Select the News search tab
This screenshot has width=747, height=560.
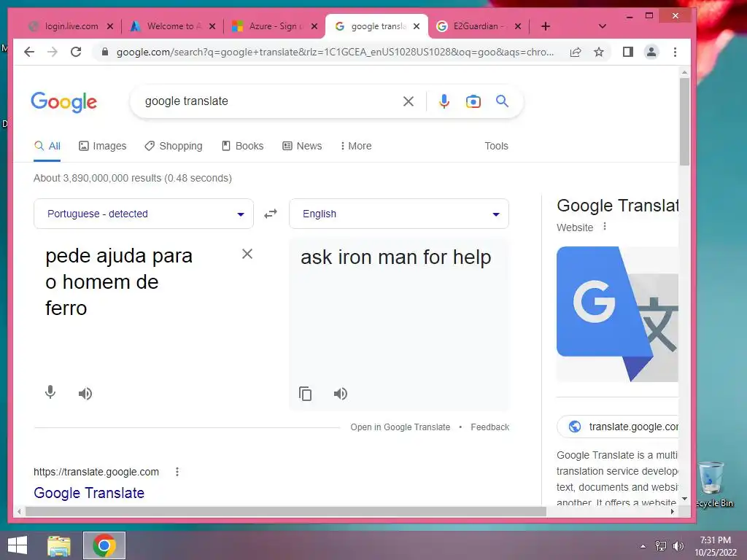[x=302, y=146]
